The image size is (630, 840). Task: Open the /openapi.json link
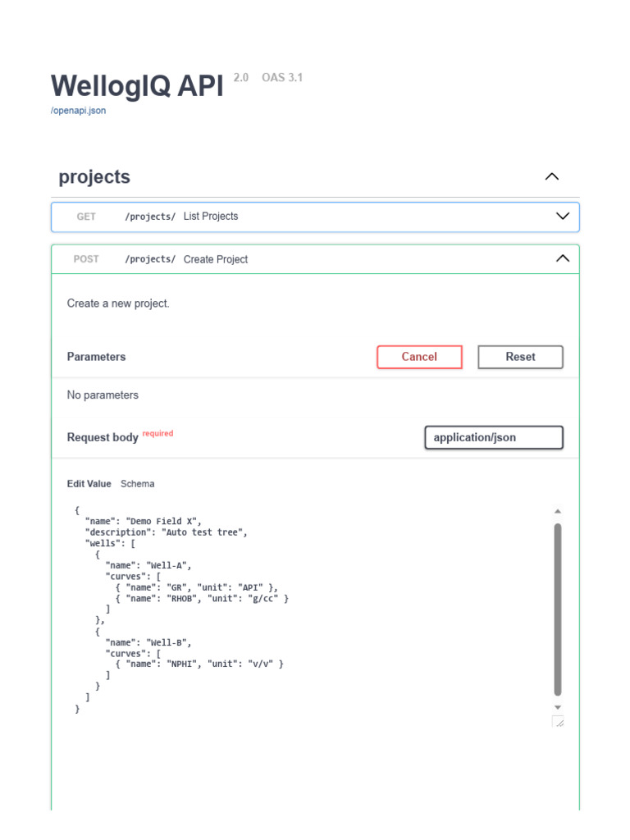[78, 111]
